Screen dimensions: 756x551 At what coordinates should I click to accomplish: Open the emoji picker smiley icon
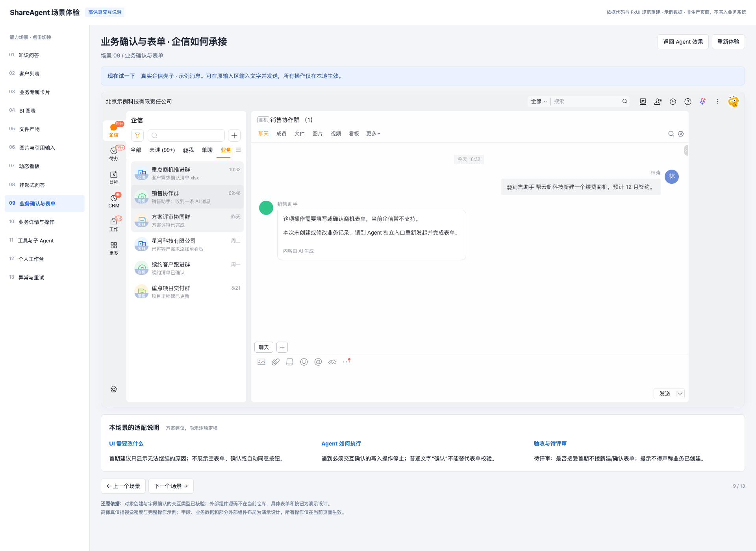coord(304,362)
